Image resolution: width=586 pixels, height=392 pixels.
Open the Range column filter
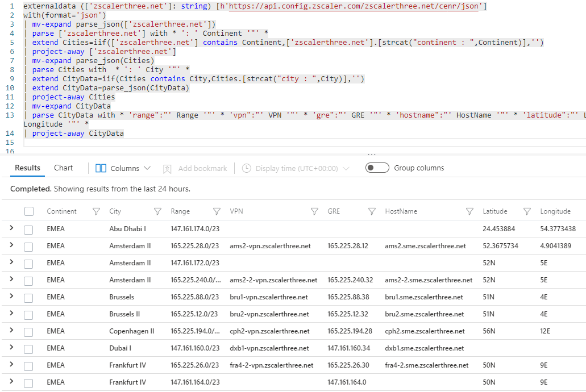(217, 211)
